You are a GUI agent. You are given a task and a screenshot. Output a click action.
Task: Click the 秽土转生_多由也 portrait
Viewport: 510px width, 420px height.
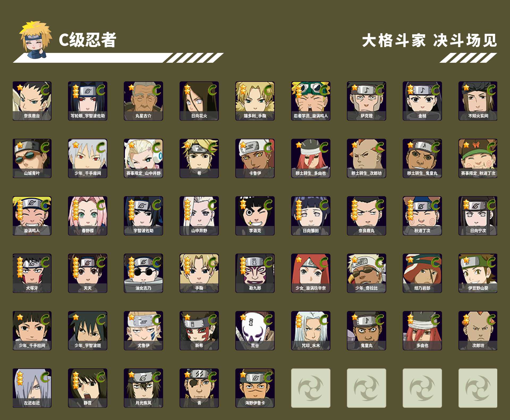click(x=311, y=158)
